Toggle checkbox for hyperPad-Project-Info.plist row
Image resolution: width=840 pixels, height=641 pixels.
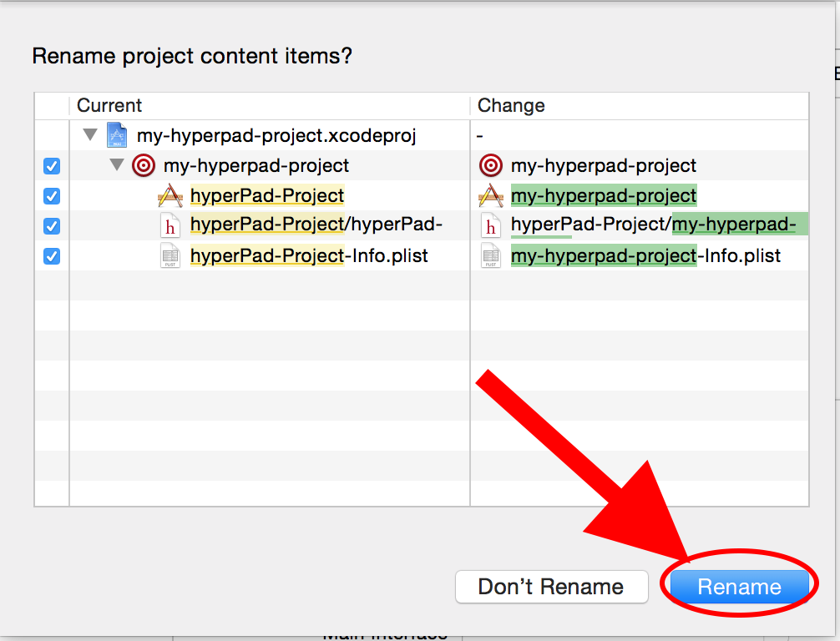pyautogui.click(x=52, y=256)
